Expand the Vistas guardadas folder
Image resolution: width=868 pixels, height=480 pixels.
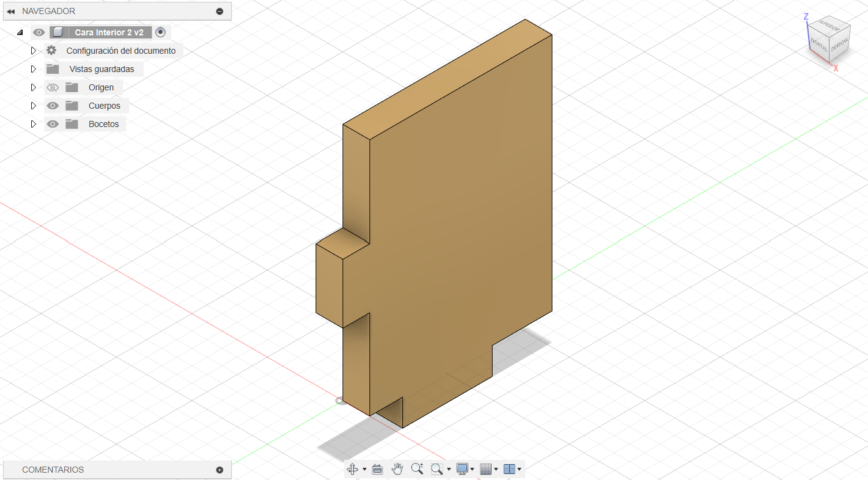pos(34,69)
